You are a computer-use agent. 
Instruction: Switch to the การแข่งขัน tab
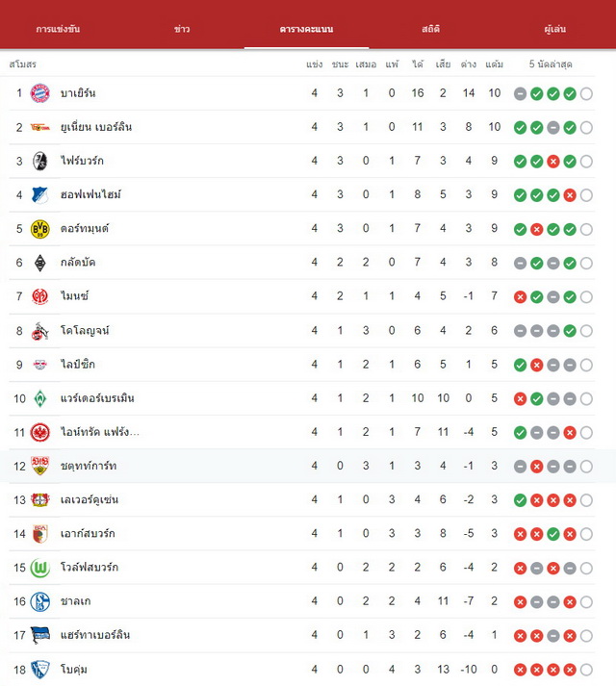[58, 29]
